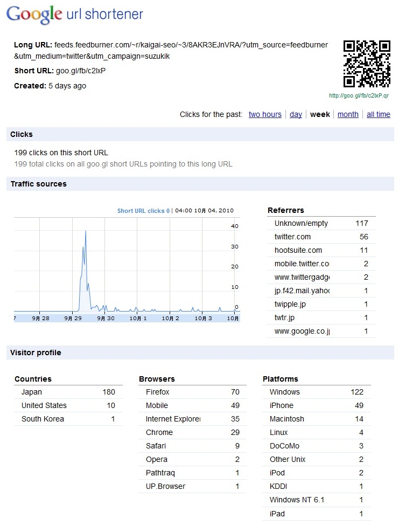Click the Platforms table heading

click(x=281, y=379)
